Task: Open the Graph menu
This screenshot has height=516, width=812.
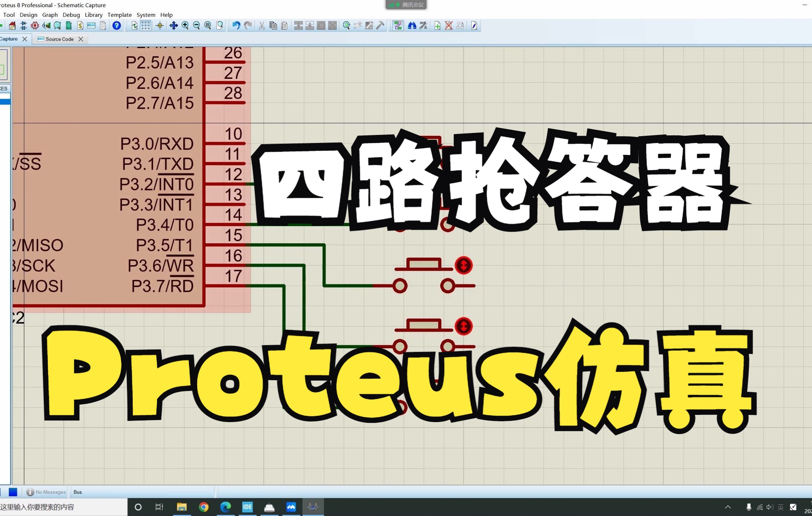Action: [50, 15]
